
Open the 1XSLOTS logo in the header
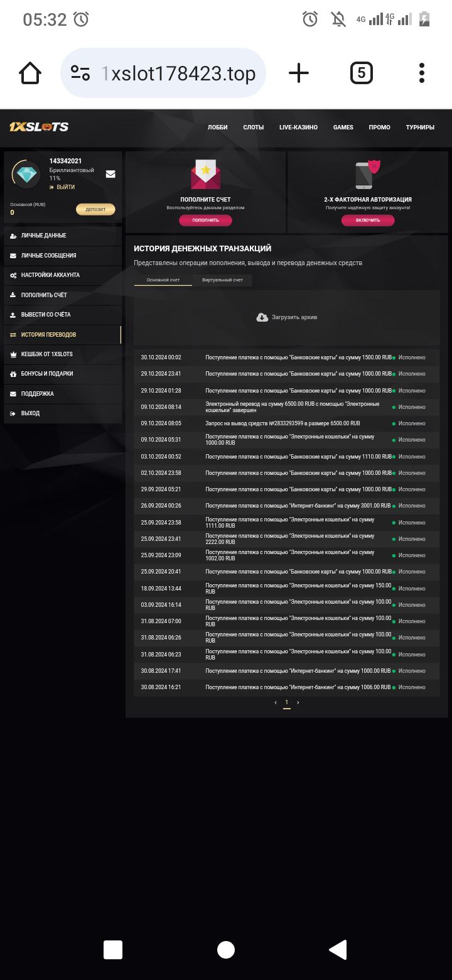coord(39,126)
